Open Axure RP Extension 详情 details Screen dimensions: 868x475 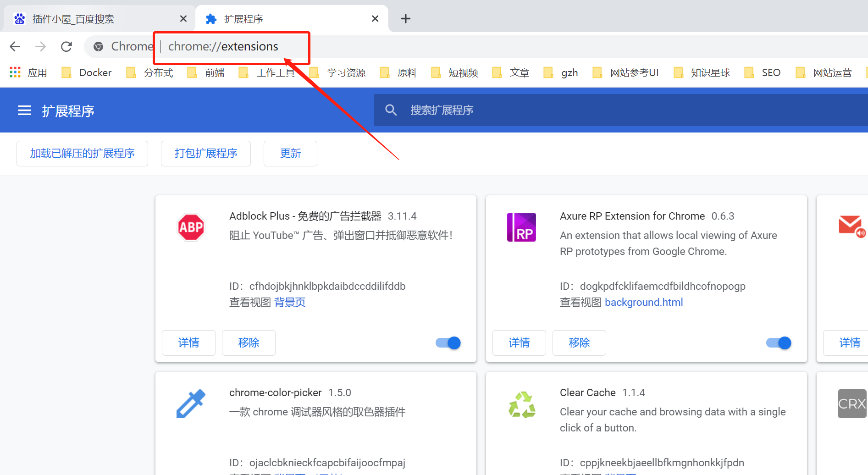pyautogui.click(x=519, y=342)
